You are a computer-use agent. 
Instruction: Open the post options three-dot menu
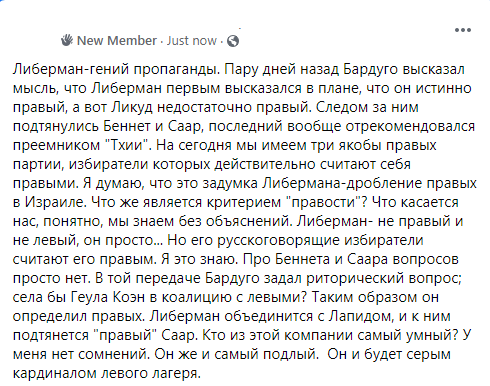463,30
